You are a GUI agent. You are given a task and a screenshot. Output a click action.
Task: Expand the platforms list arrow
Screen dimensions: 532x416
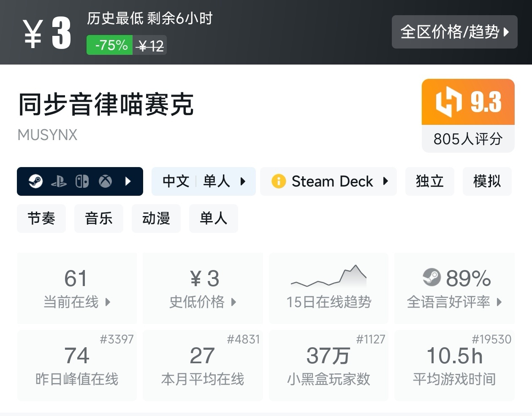click(128, 181)
